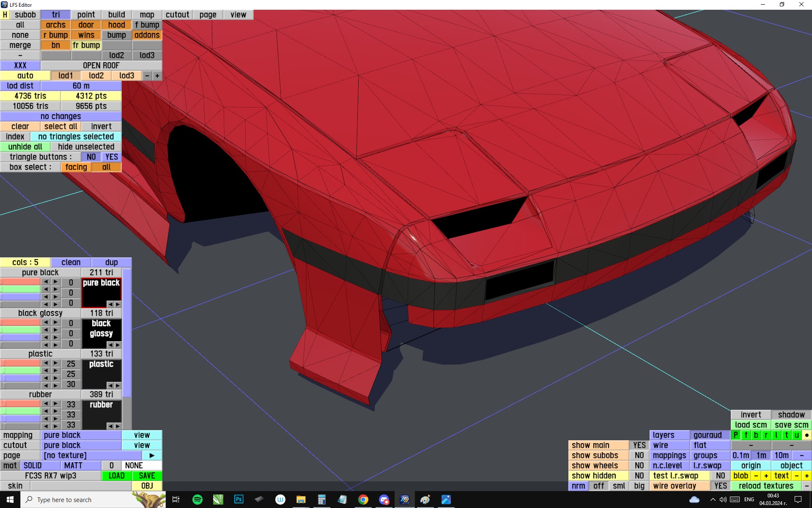Open the cutout tab
The image size is (812, 508).
pyautogui.click(x=177, y=15)
